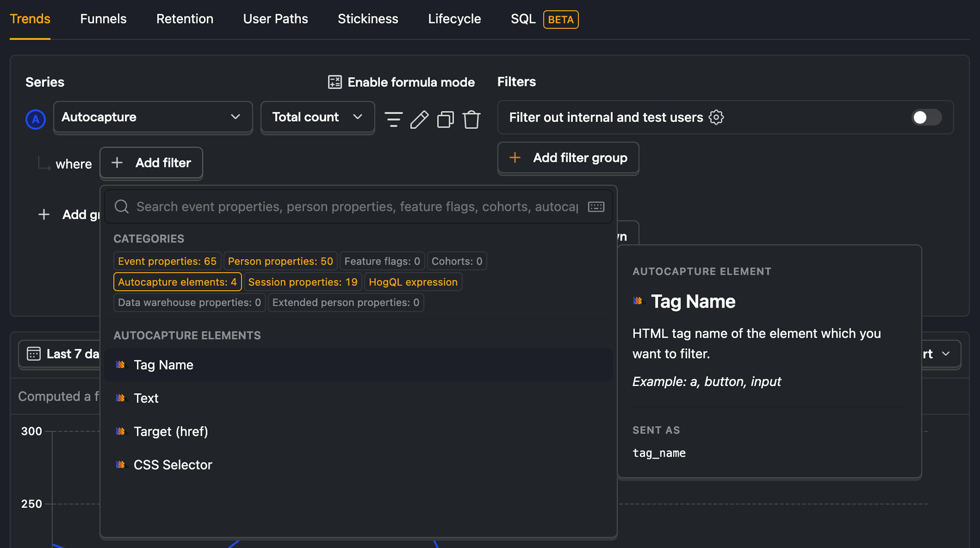
Task: Select Extended person properties: 0 category
Action: coord(346,302)
